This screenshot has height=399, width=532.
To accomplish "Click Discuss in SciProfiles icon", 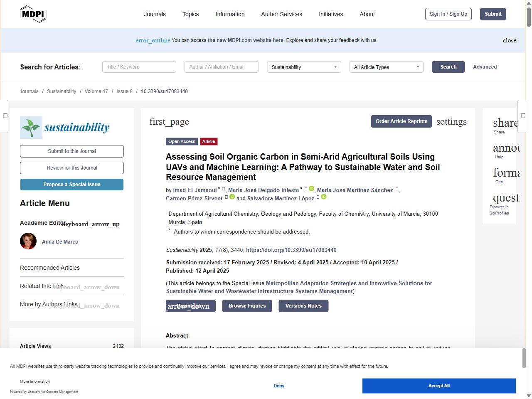I will pos(505,198).
